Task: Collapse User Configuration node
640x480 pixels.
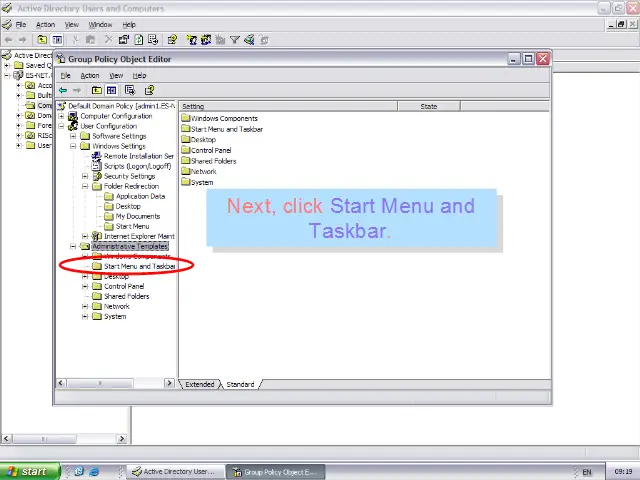Action: pyautogui.click(x=61, y=126)
